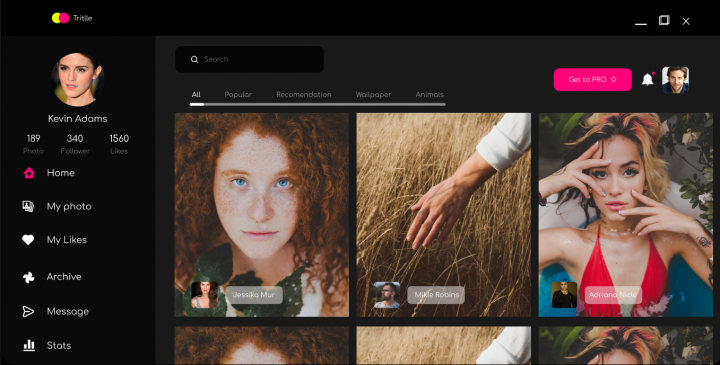The width and height of the screenshot is (720, 365).
Task: Click Adriana Nicle's small avatar
Action: 564,295
